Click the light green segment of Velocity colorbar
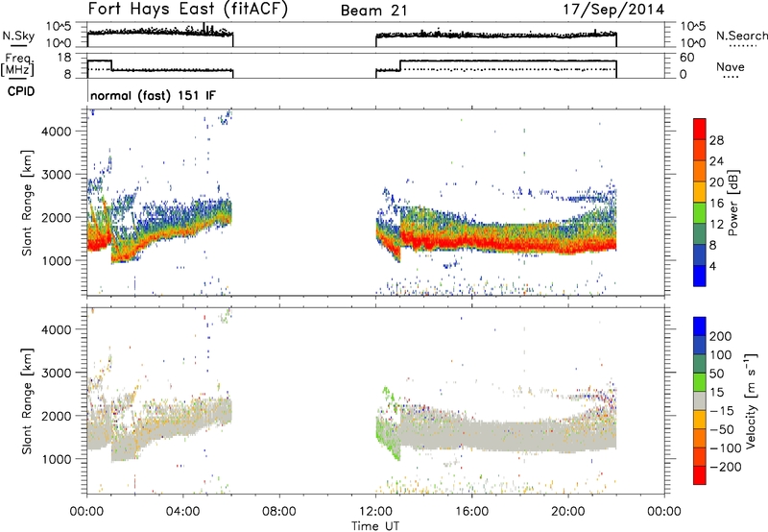 pyautogui.click(x=700, y=382)
